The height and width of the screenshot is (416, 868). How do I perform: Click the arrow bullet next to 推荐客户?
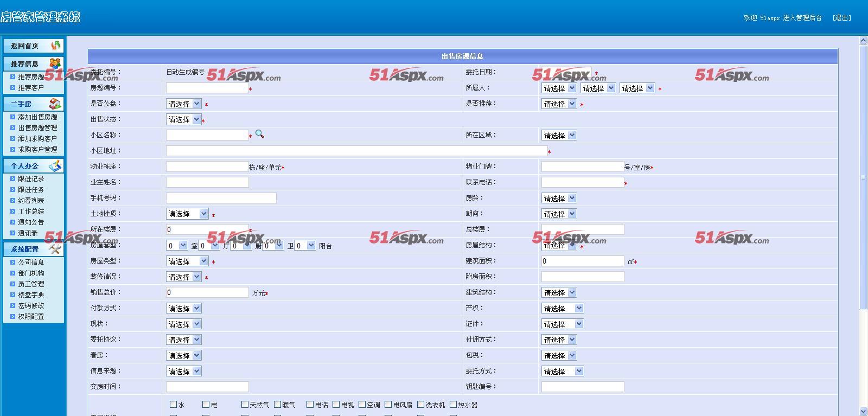[13, 87]
